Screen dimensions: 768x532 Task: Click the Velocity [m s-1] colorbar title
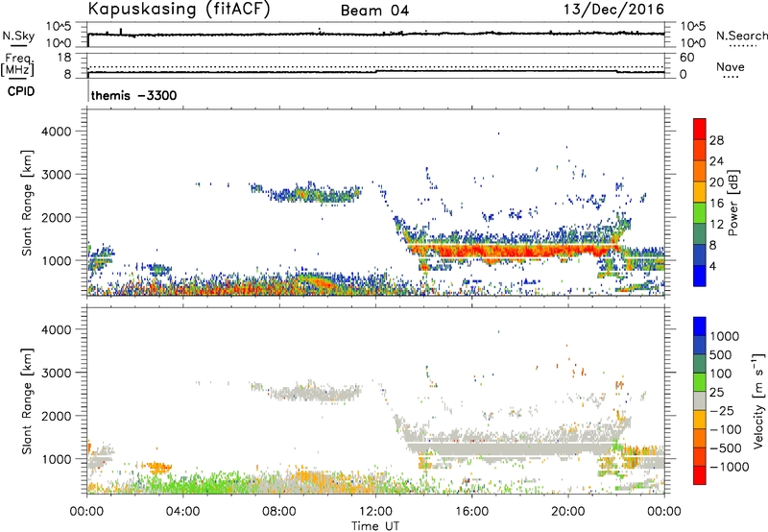tap(758, 400)
